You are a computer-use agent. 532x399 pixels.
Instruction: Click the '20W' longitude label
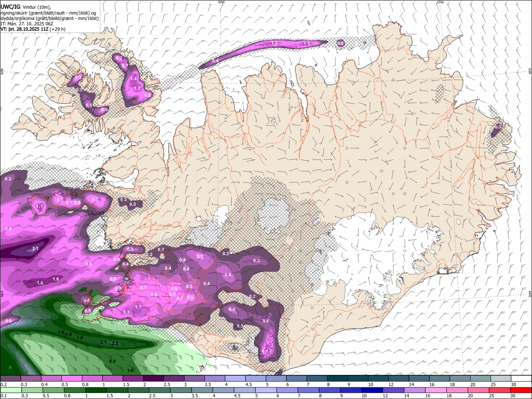(x=221, y=2)
